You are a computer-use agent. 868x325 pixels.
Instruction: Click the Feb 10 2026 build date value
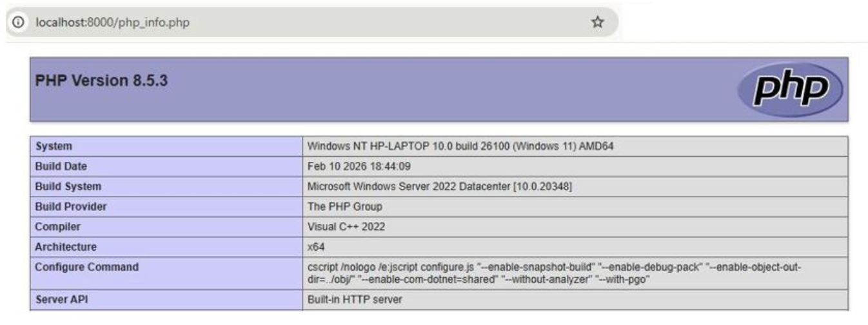(x=359, y=166)
